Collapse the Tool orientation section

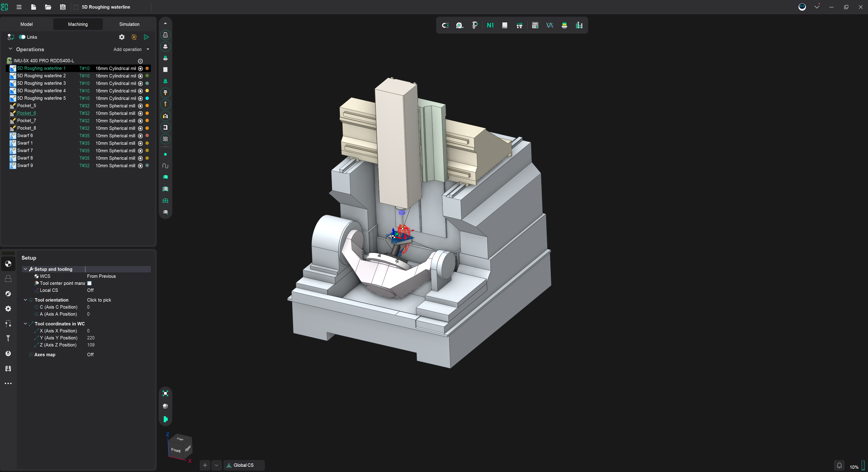tap(25, 300)
